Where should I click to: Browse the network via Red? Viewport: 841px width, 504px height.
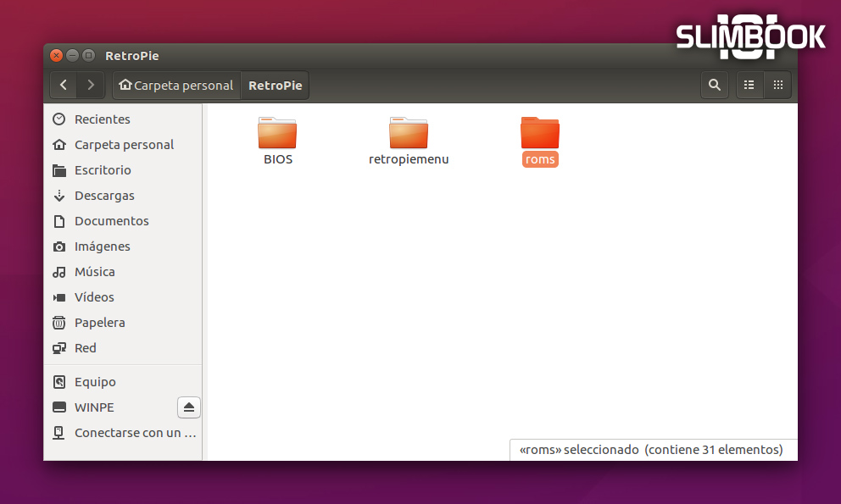(85, 348)
